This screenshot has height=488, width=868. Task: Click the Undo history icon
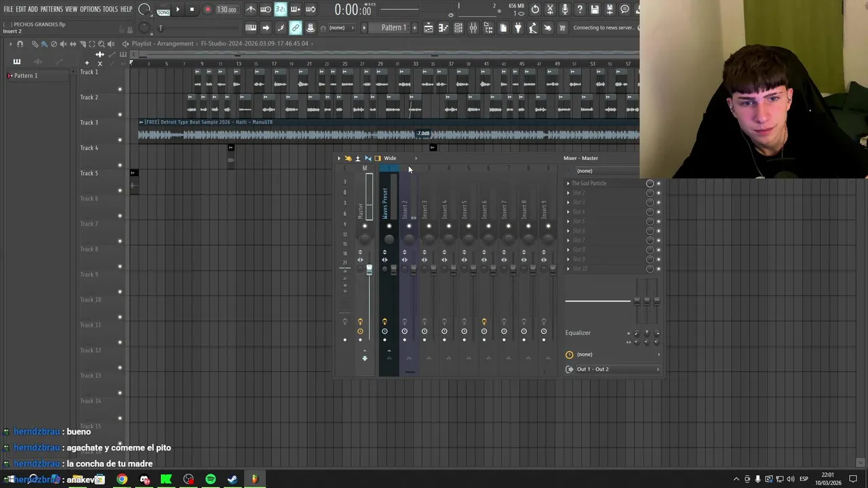point(535,9)
